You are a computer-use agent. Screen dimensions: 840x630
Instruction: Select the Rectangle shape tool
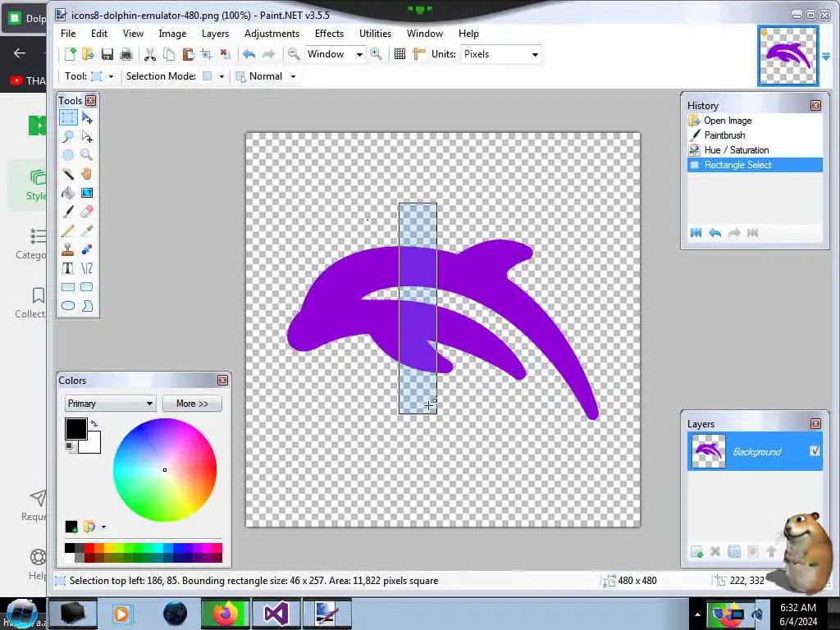(x=68, y=287)
